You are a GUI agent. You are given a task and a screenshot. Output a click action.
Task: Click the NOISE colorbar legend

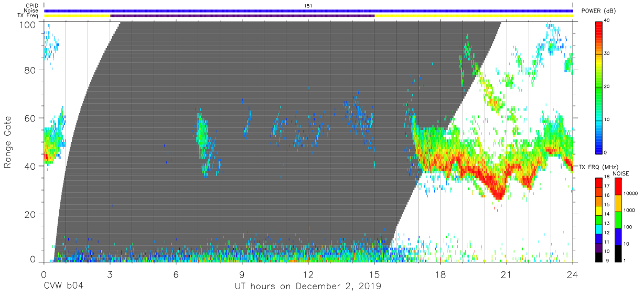click(618, 219)
